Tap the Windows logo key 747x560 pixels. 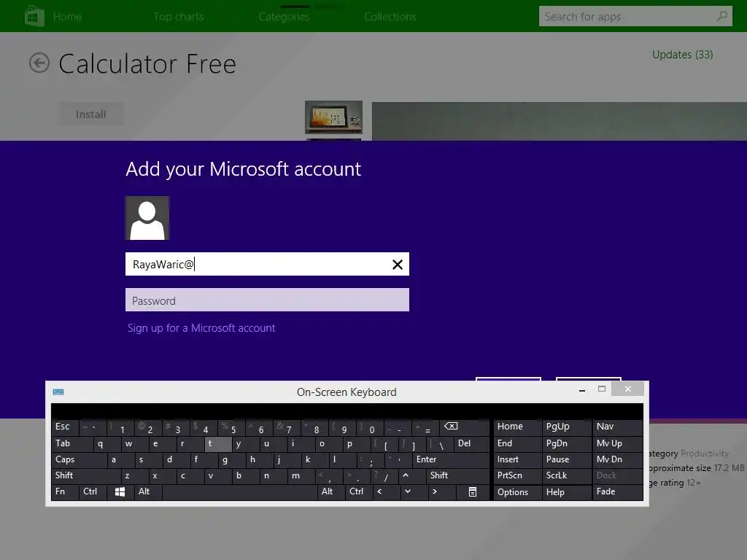click(120, 492)
